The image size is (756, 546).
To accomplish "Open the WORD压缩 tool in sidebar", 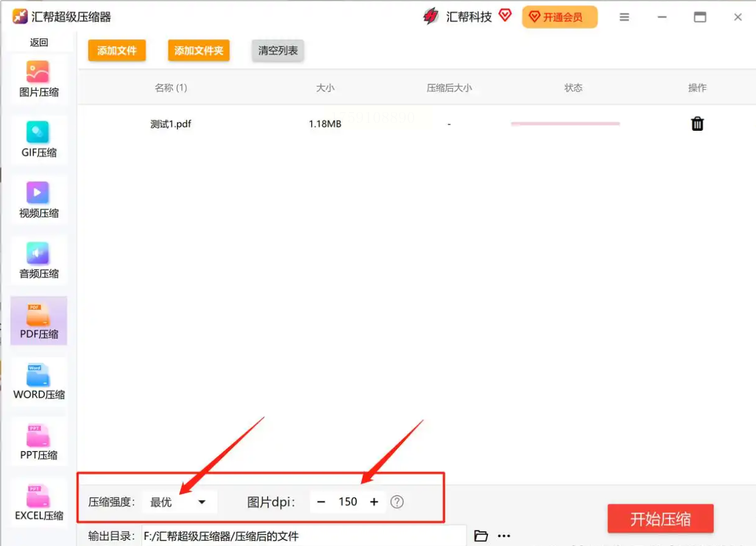I will (39, 382).
